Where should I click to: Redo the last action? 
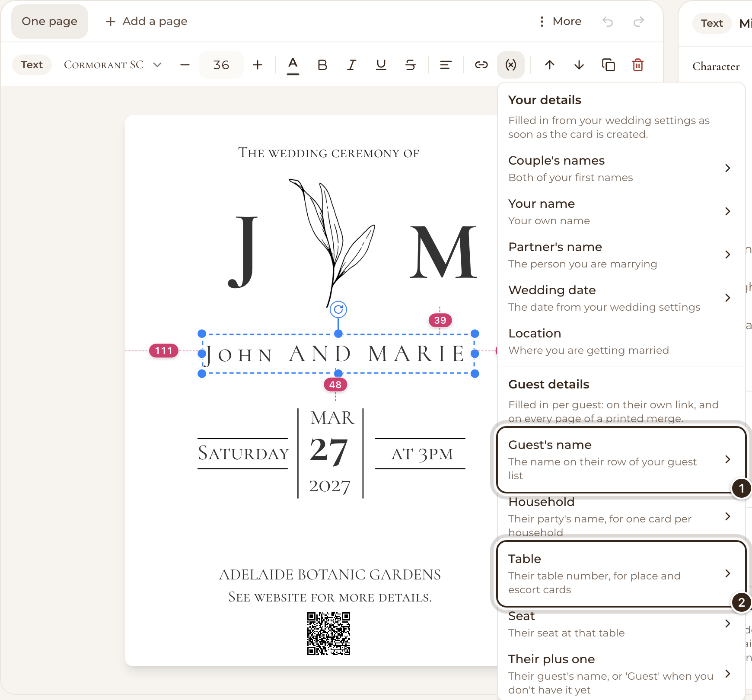coord(639,22)
